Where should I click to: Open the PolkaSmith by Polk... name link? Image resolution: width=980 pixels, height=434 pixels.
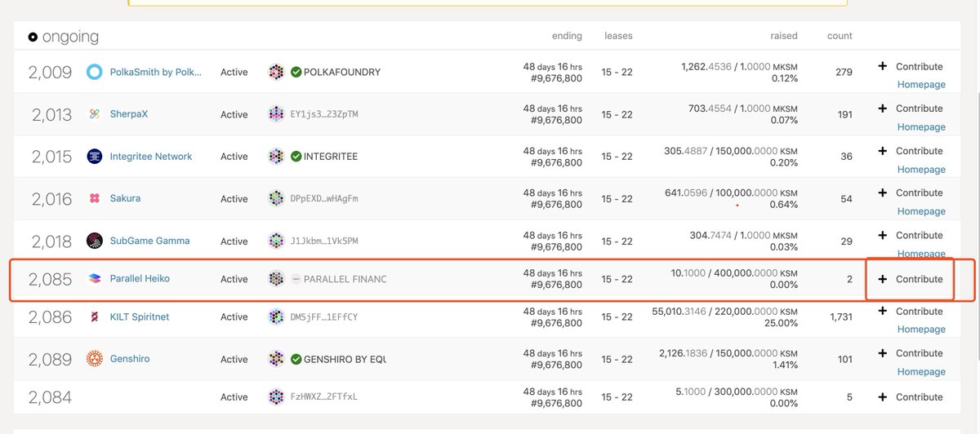[x=156, y=72]
